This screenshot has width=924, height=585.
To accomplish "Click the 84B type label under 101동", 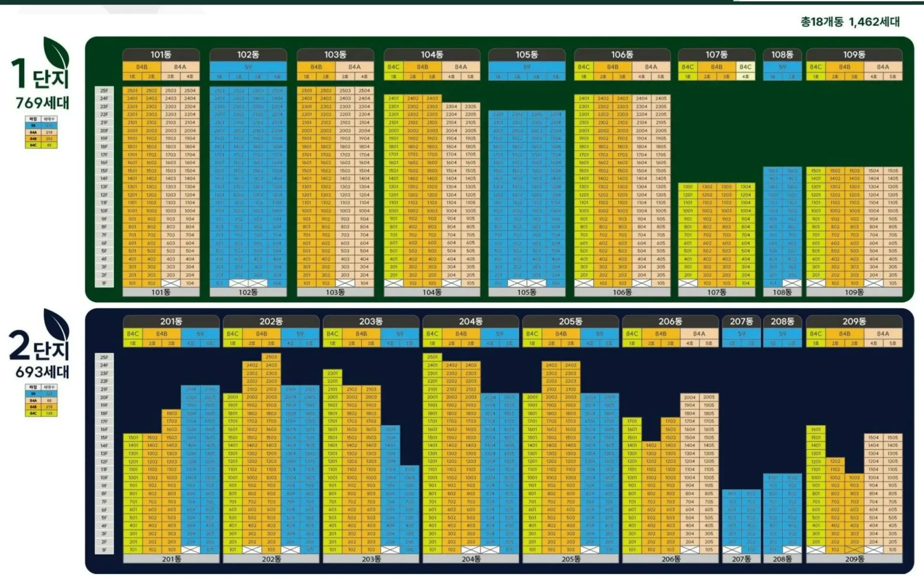I will (141, 67).
